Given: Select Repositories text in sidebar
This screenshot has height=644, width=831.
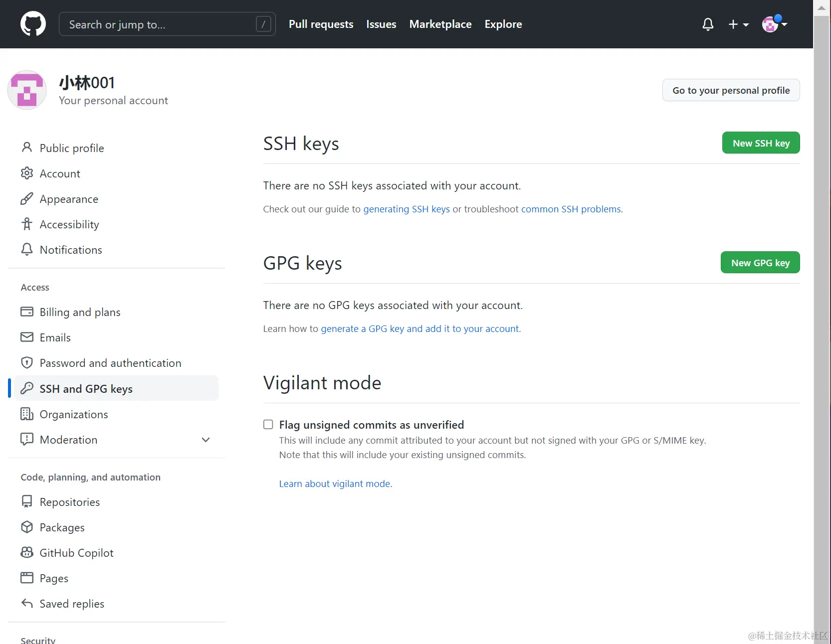Looking at the screenshot, I should (70, 502).
